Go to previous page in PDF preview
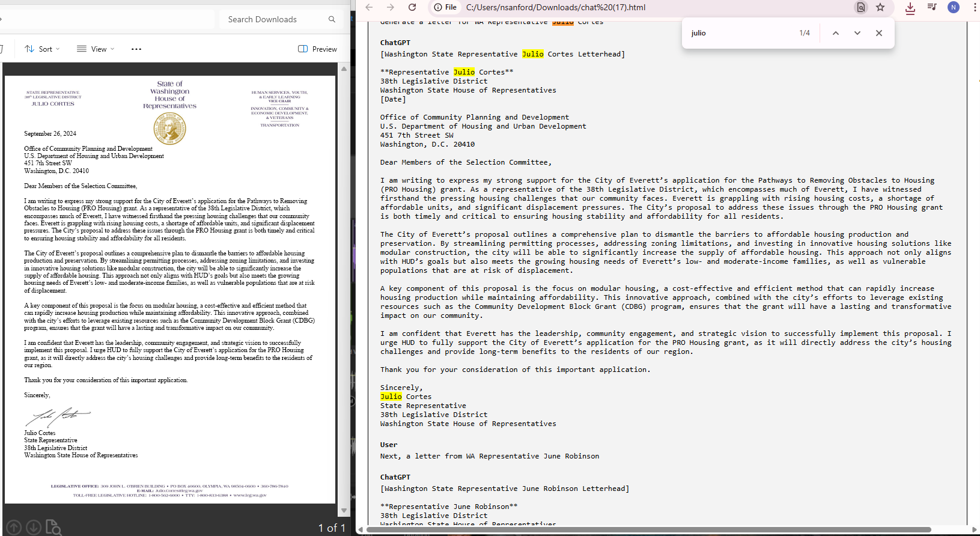The image size is (980, 536). tap(14, 528)
